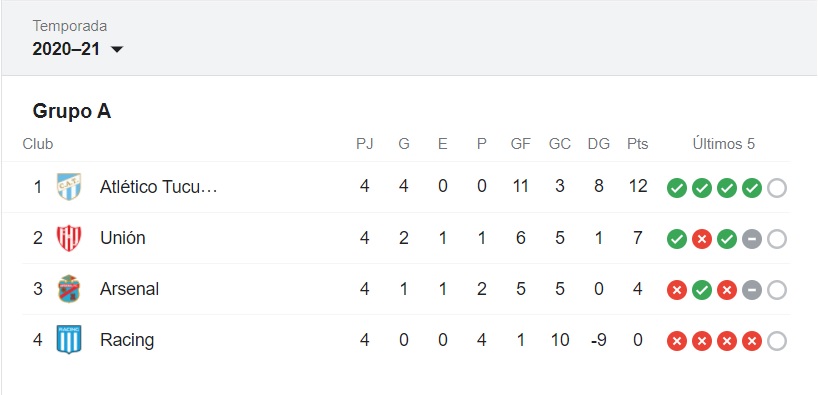Open the Temporada 2020–21 season dropdown

pos(78,49)
